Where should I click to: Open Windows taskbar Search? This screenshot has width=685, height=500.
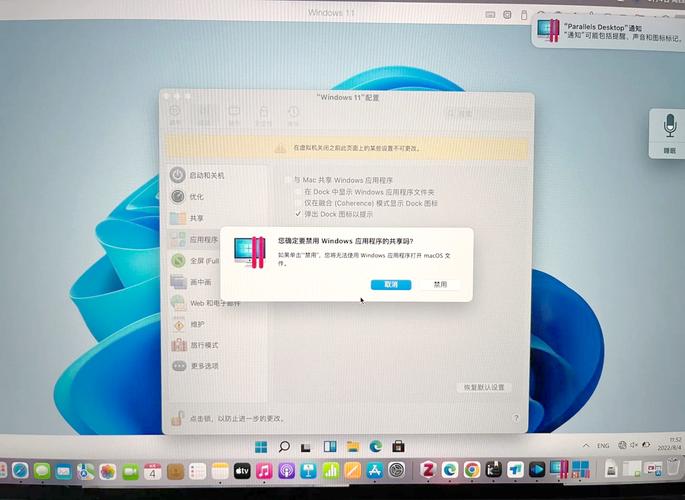pyautogui.click(x=284, y=447)
